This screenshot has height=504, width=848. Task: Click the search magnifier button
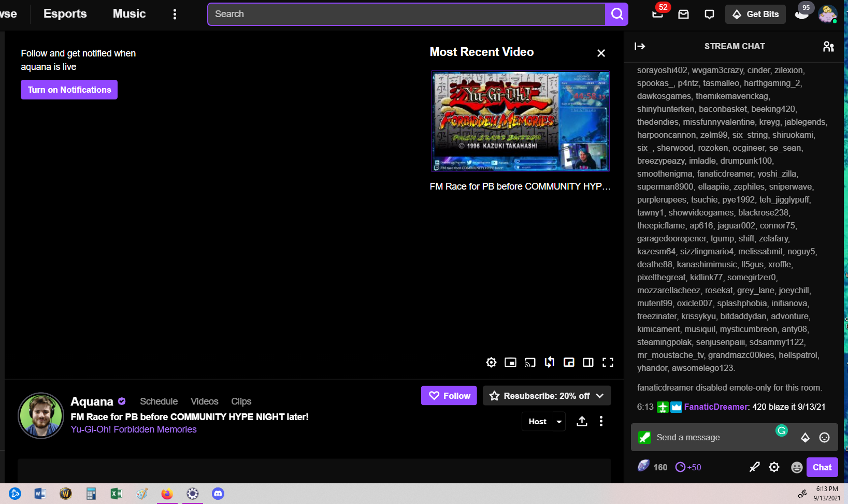(616, 14)
